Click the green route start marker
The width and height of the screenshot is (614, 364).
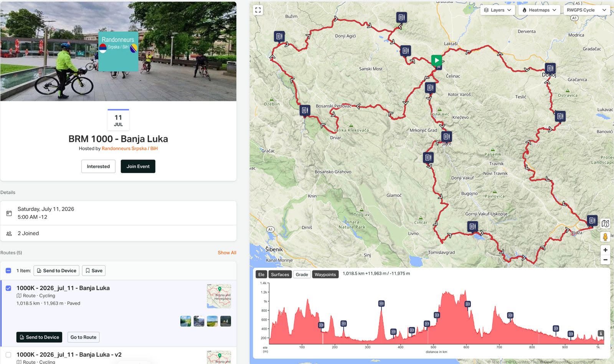(x=436, y=60)
